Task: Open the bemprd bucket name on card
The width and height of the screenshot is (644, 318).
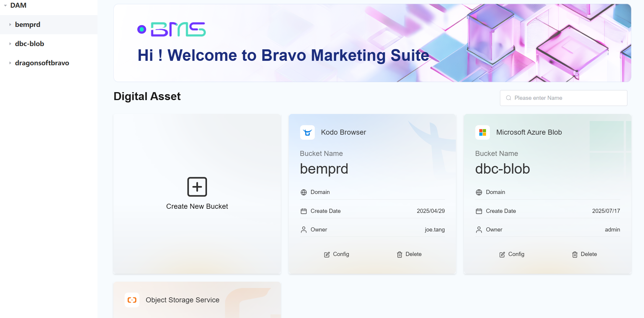Action: [324, 169]
